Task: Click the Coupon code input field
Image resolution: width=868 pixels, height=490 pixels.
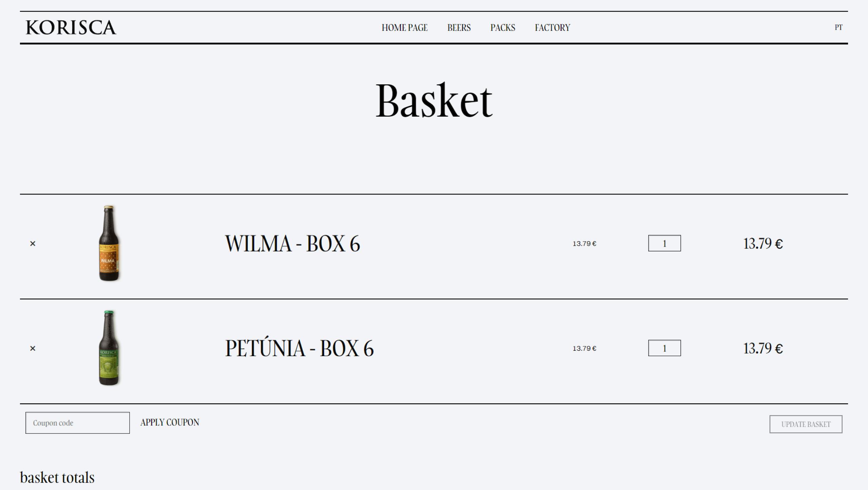Action: point(78,423)
